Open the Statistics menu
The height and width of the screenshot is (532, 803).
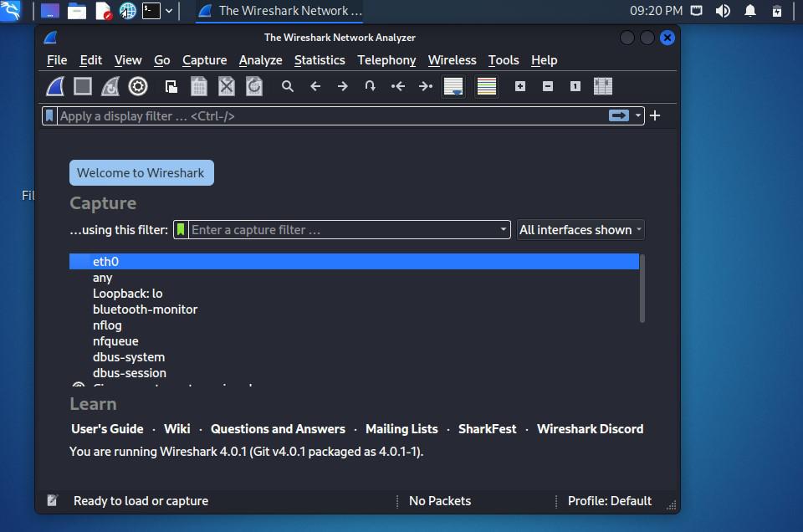pos(320,60)
